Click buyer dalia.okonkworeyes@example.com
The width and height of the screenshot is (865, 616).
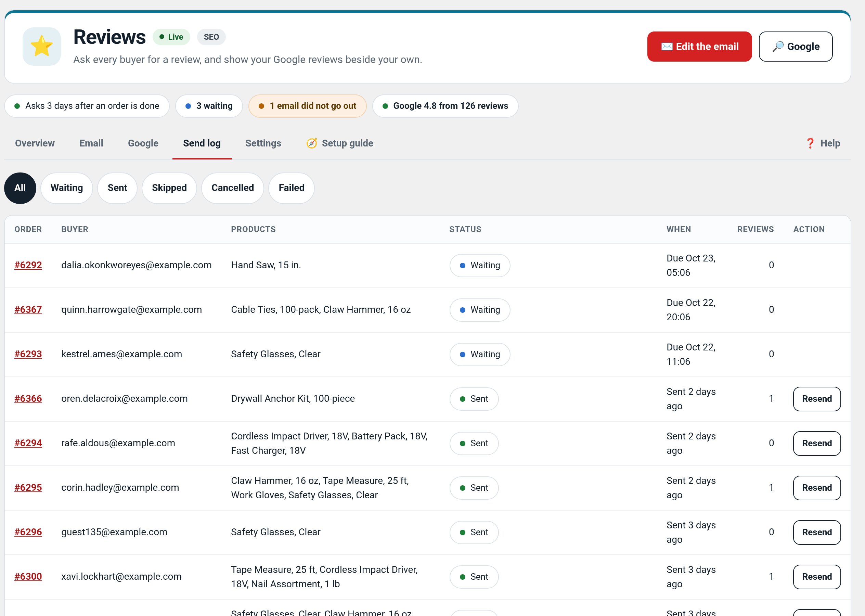[x=137, y=265]
